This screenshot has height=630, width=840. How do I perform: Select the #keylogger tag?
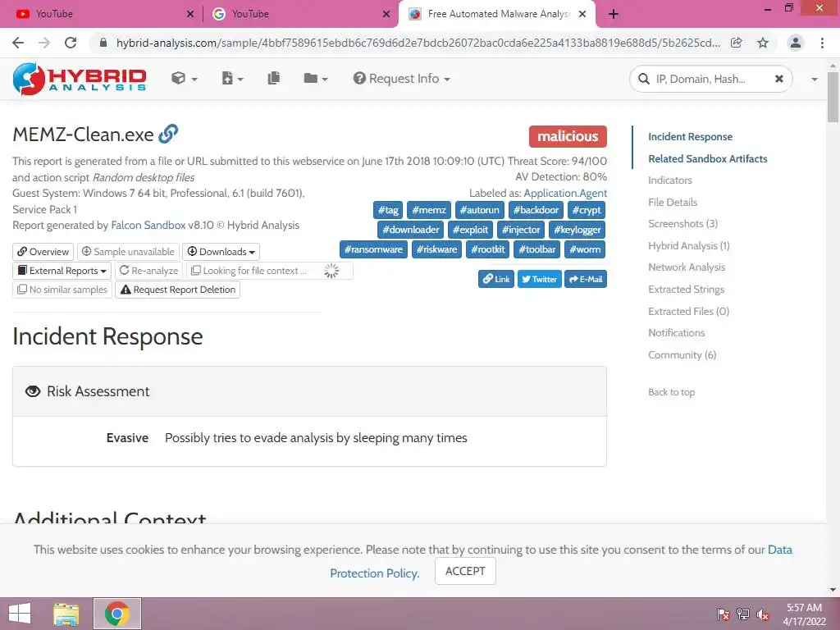(577, 230)
